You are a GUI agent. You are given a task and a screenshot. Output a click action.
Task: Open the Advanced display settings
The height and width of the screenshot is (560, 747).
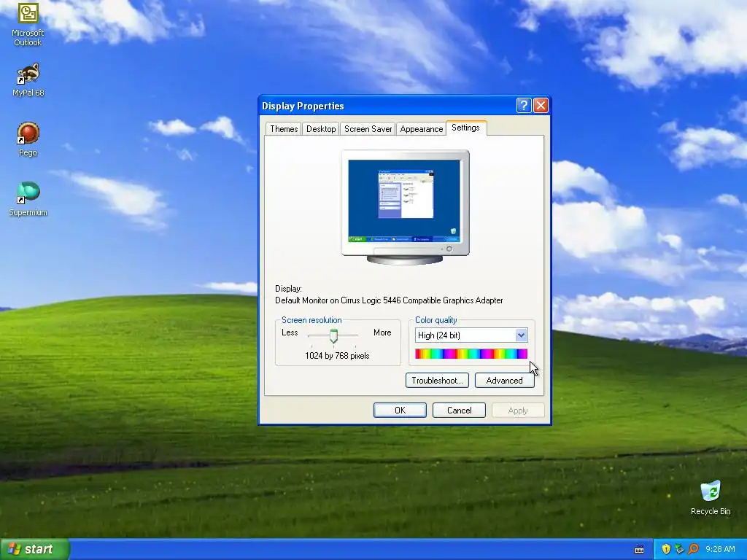point(505,380)
